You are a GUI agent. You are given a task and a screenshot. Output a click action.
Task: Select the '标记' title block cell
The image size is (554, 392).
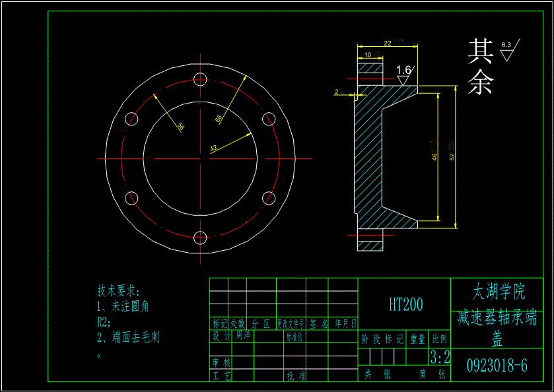(x=219, y=324)
